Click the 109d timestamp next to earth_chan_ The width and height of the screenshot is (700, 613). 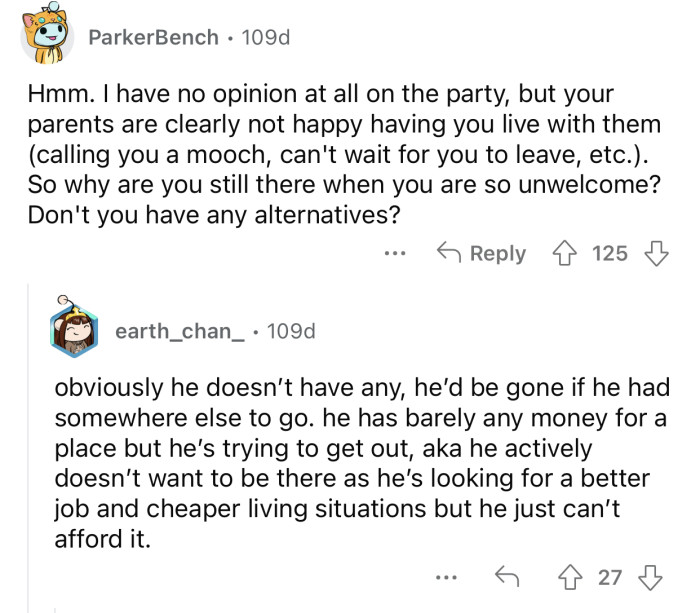click(x=292, y=330)
